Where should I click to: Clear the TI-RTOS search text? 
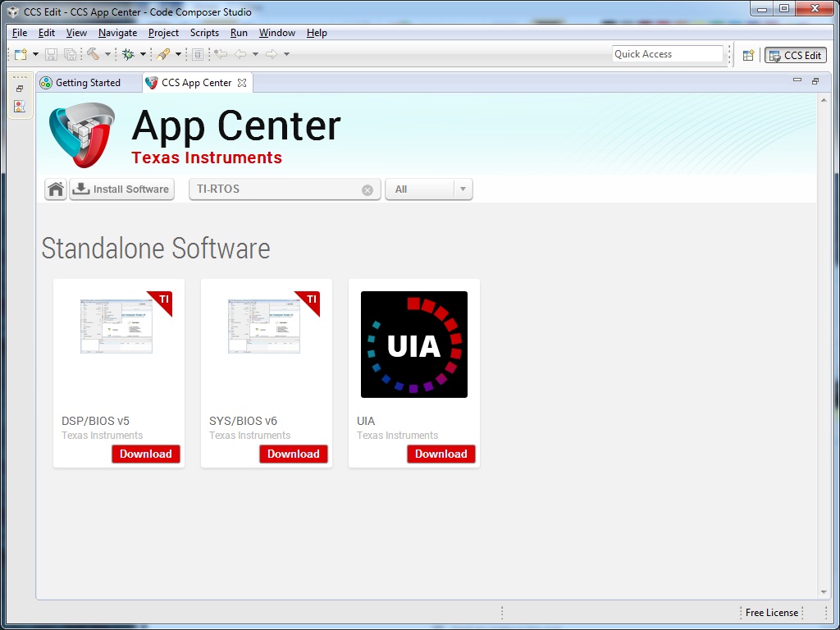367,190
